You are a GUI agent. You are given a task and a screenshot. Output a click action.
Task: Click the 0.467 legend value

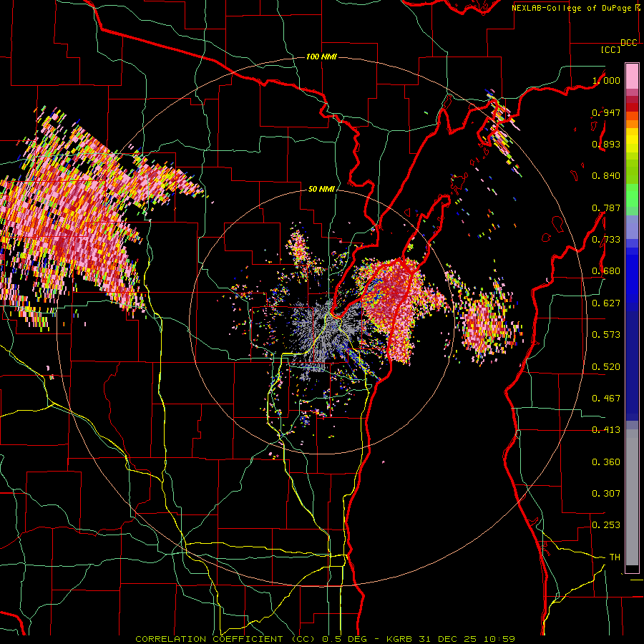(606, 399)
